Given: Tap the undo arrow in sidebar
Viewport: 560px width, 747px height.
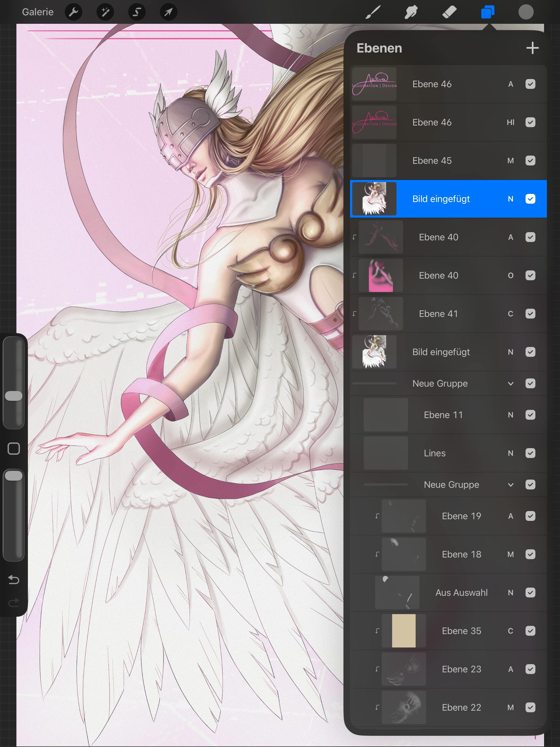Looking at the screenshot, I should (13, 579).
